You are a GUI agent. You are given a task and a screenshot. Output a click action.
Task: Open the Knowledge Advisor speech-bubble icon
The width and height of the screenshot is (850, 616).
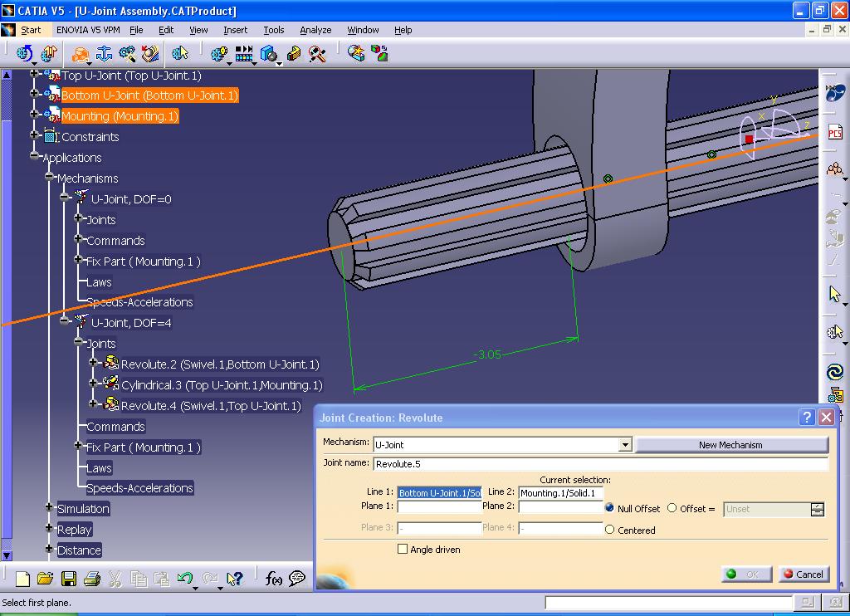(x=297, y=579)
